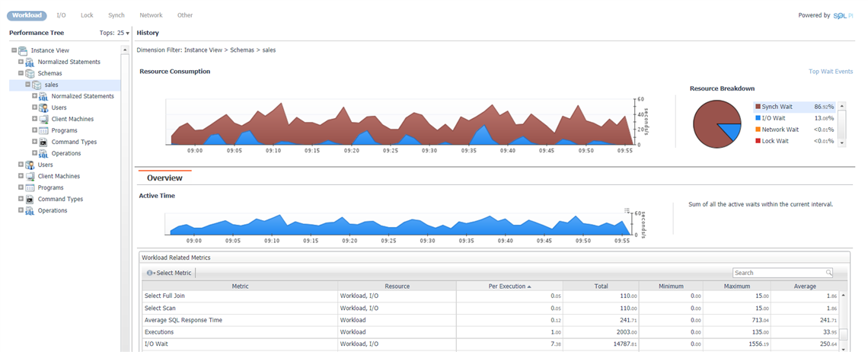Screen dimensions: 868x352
Task: Expand top-level Operations node
Action: pyautogui.click(x=21, y=210)
